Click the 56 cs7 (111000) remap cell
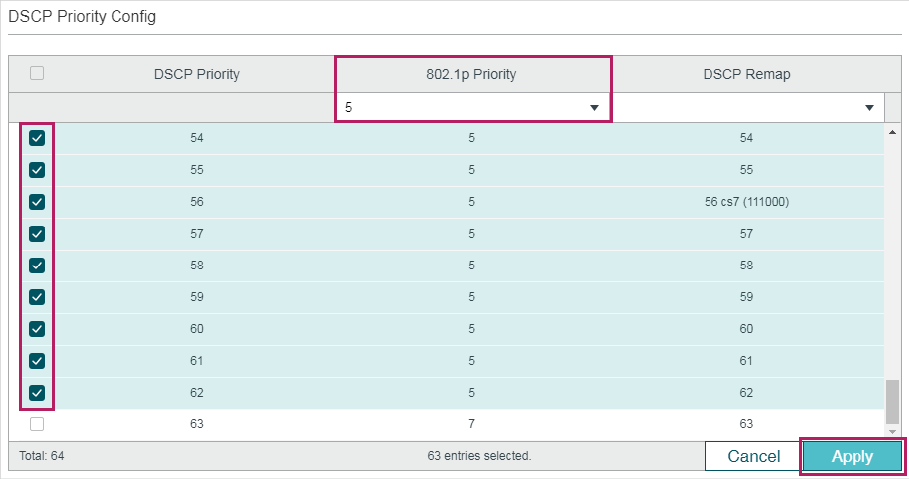Viewport: 909px width, 479px height. point(747,202)
